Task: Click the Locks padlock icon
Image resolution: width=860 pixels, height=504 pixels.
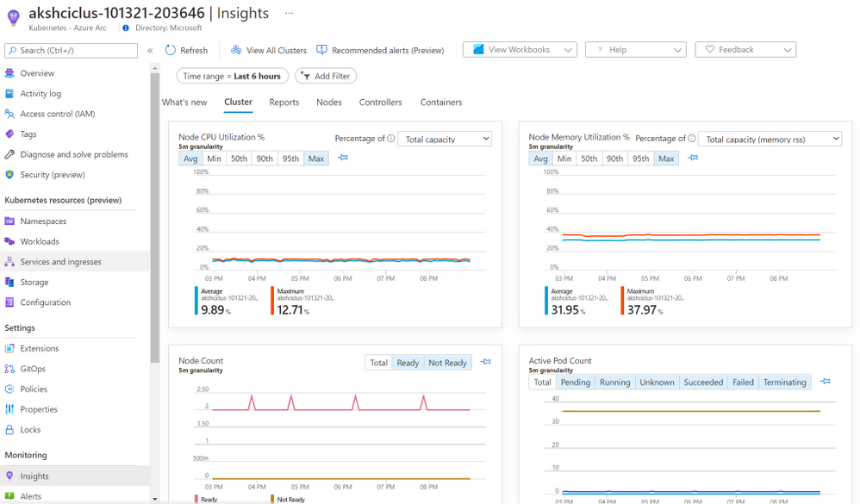Action: [9, 429]
